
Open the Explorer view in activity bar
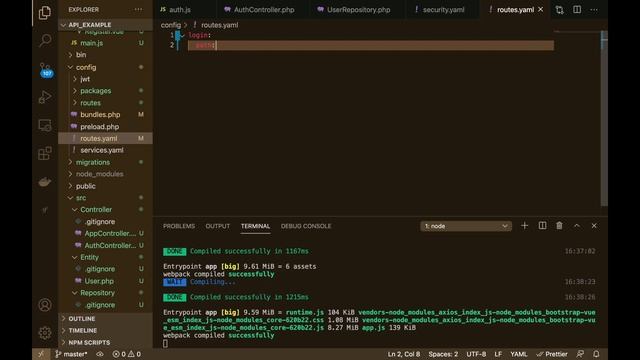[44, 13]
